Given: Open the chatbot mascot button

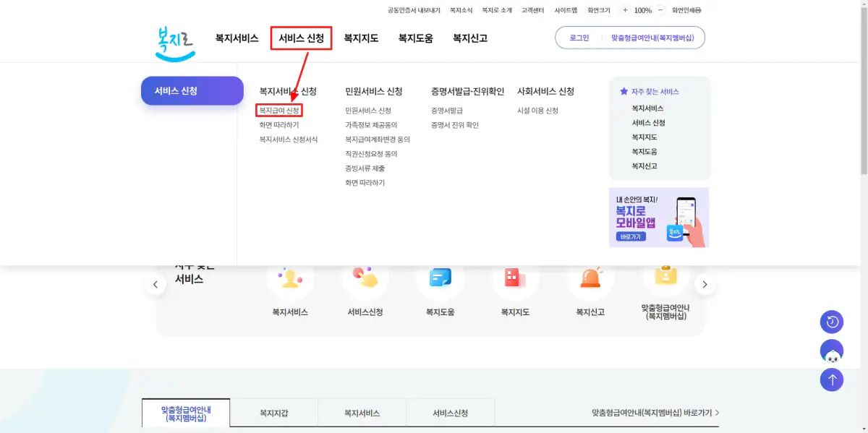Looking at the screenshot, I should pos(832,351).
